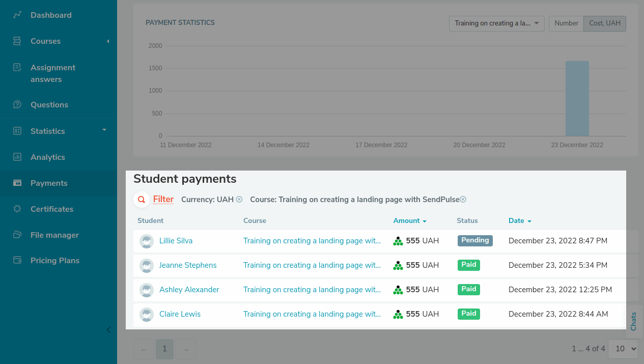The image size is (644, 364).
Task: Switch chart to Number view
Action: click(x=566, y=23)
